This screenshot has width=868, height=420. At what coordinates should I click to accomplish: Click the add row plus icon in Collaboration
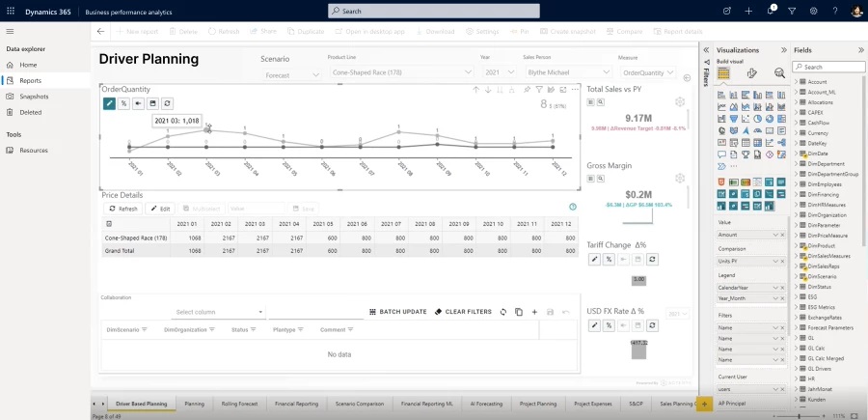pos(534,312)
